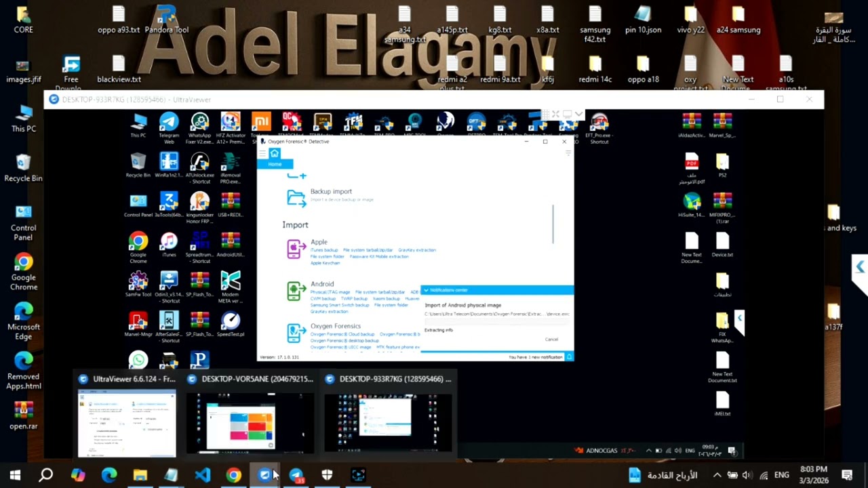
Task: Open the Windows notification center
Action: pos(847,475)
